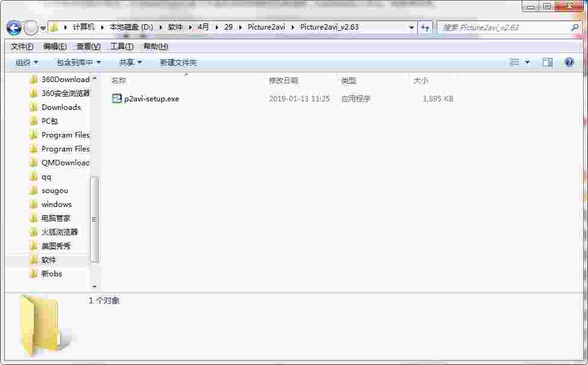Open the 共享 dropdown
The image size is (588, 365).
coord(130,62)
